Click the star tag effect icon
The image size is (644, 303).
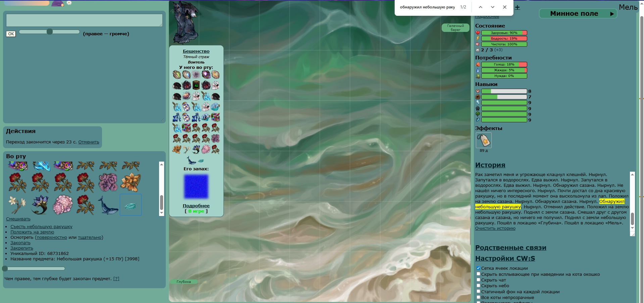[x=484, y=140]
